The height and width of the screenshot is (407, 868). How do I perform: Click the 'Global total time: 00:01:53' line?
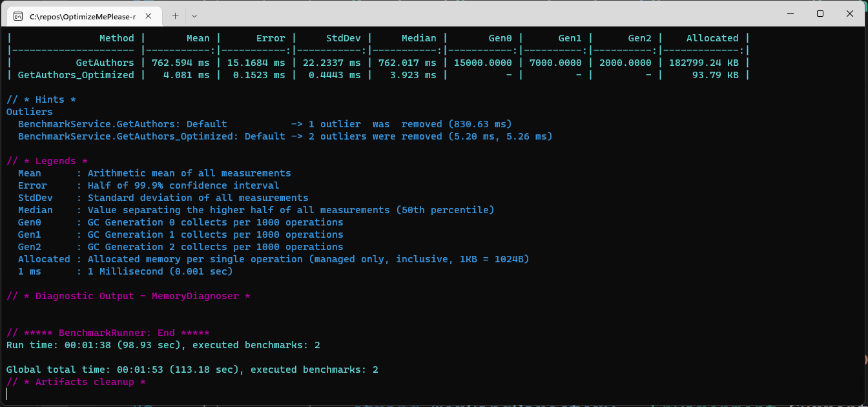192,370
